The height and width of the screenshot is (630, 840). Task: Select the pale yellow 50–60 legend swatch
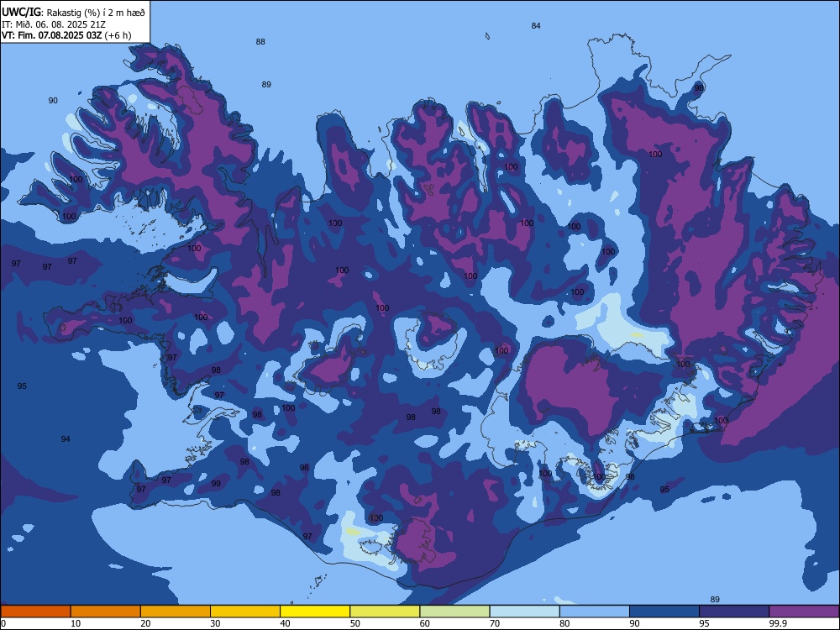point(386,612)
